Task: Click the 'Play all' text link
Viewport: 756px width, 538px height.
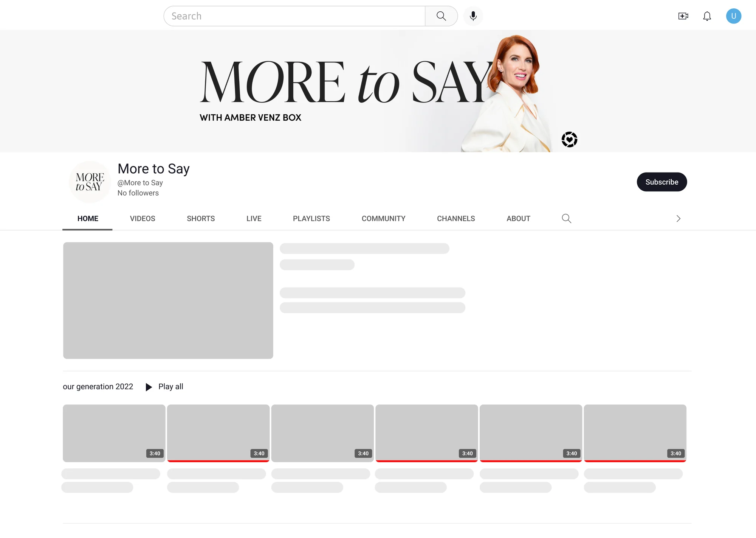Action: 171,387
